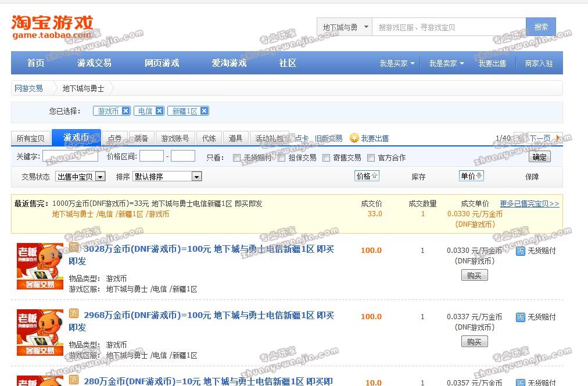Click the 淘宝游戏 logo

tap(52, 27)
